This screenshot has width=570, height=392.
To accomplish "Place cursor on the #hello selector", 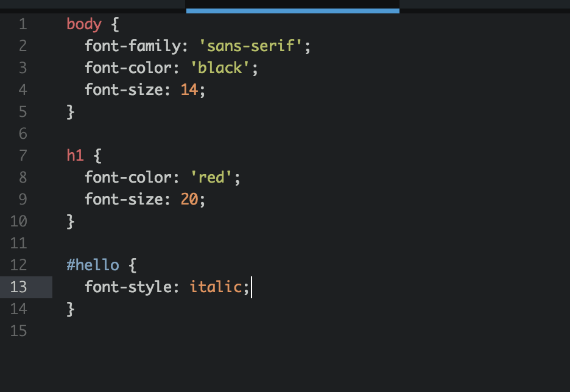I will tap(93, 265).
